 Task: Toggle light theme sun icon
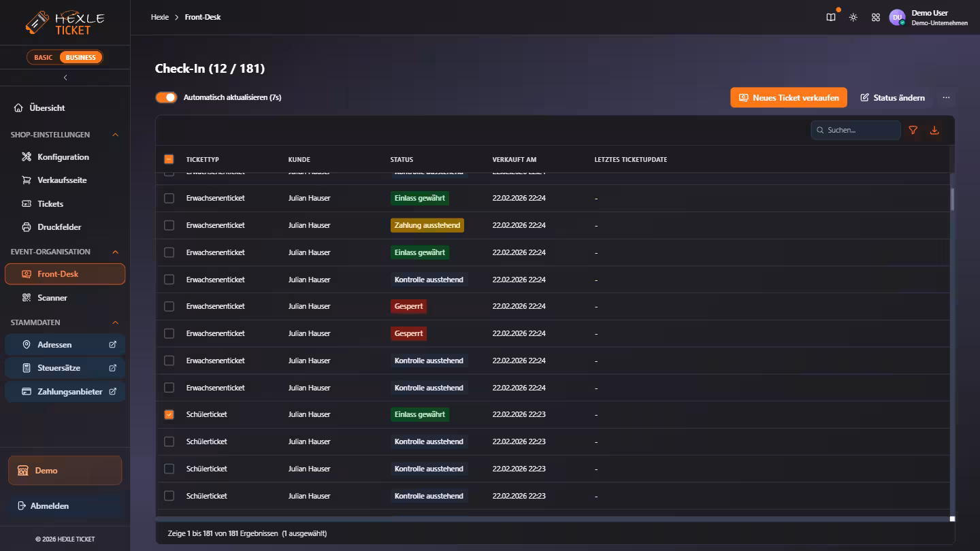pyautogui.click(x=853, y=18)
